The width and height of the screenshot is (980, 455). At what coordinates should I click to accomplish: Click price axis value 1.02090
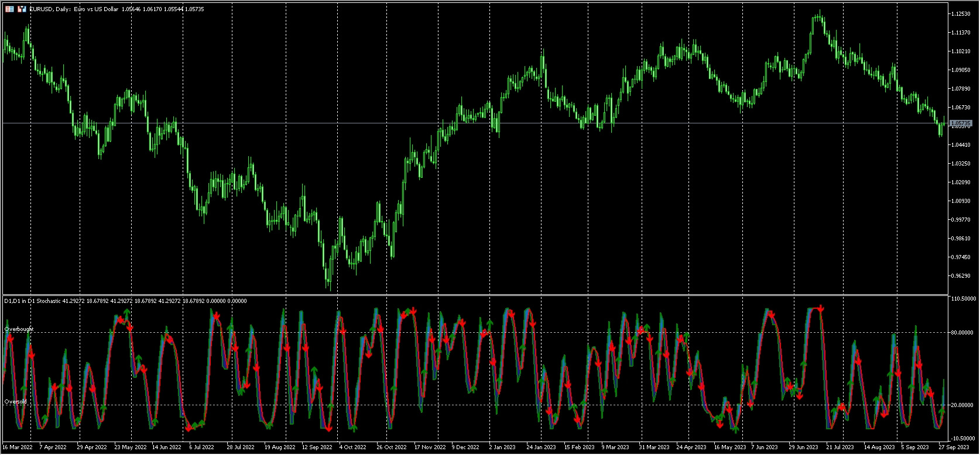[x=961, y=182]
